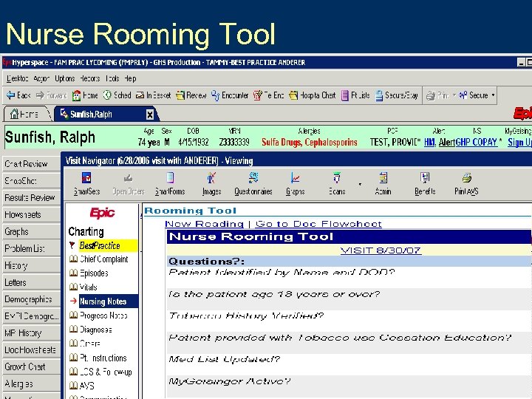Image resolution: width=532 pixels, height=399 pixels.
Task: Open the Options menu
Action: [x=65, y=79]
